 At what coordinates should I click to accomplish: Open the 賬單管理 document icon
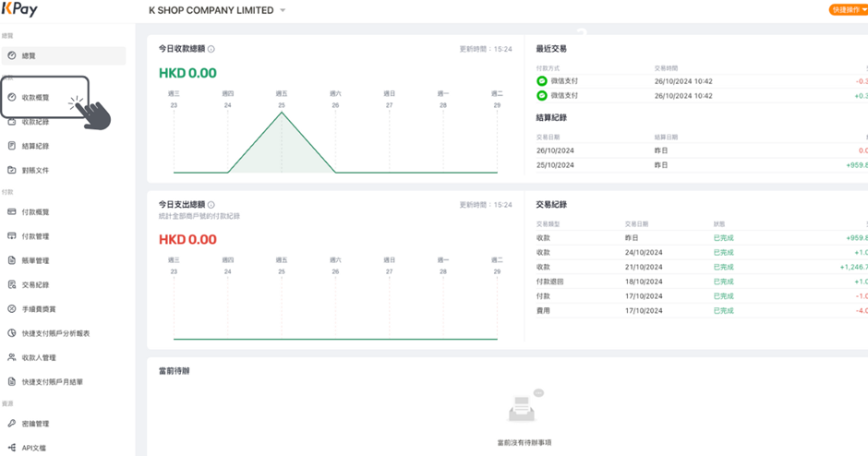(12, 260)
